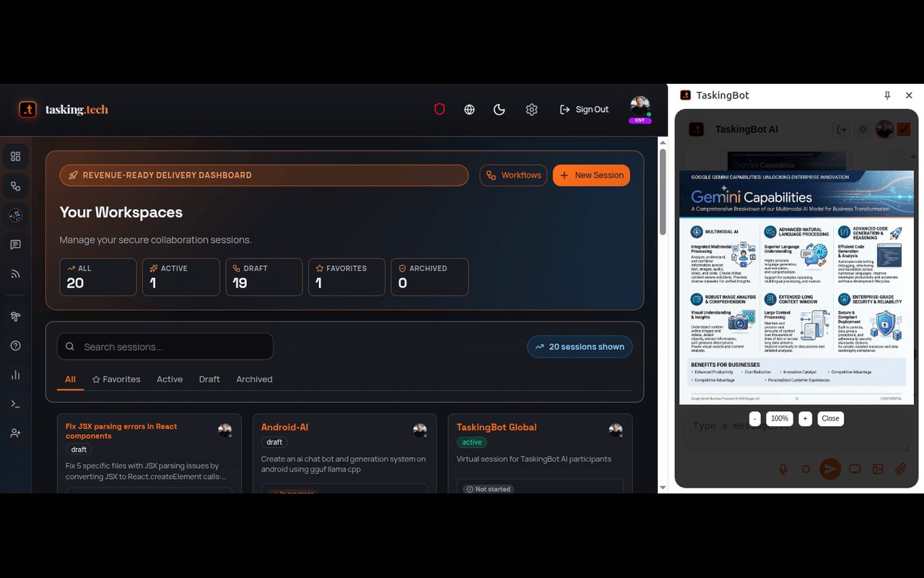Click avatar on Fix JSX parsing card
Image resolution: width=924 pixels, height=578 pixels.
point(225,431)
